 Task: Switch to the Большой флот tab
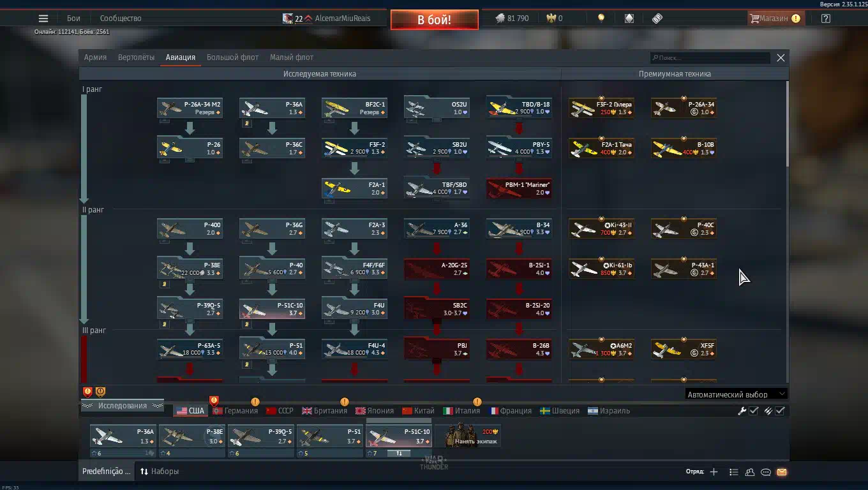(232, 57)
